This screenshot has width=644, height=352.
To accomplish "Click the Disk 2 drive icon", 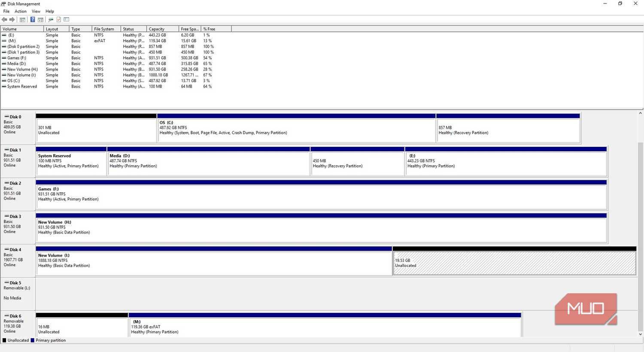I will coord(6,183).
